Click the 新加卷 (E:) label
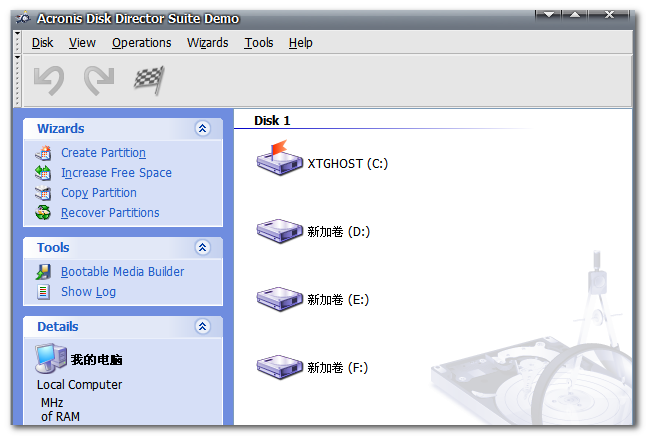Screen dimensions: 646x436 [x=338, y=300]
